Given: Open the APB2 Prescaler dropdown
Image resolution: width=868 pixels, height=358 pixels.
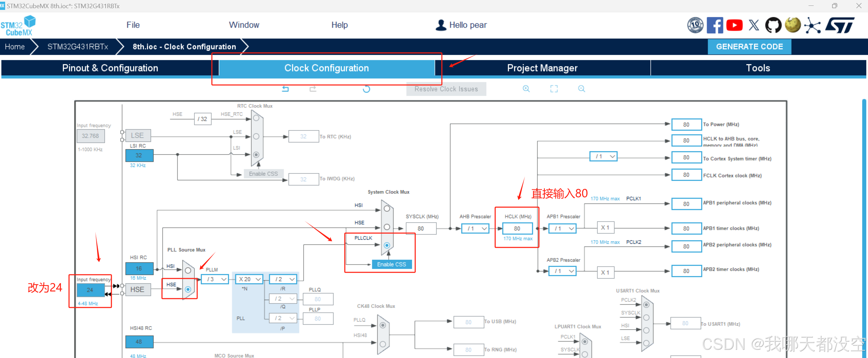Looking at the screenshot, I should pyautogui.click(x=562, y=271).
